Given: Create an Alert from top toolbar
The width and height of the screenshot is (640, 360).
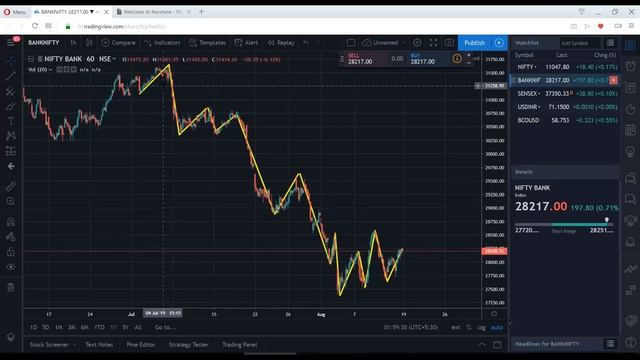Looking at the screenshot, I should 247,42.
